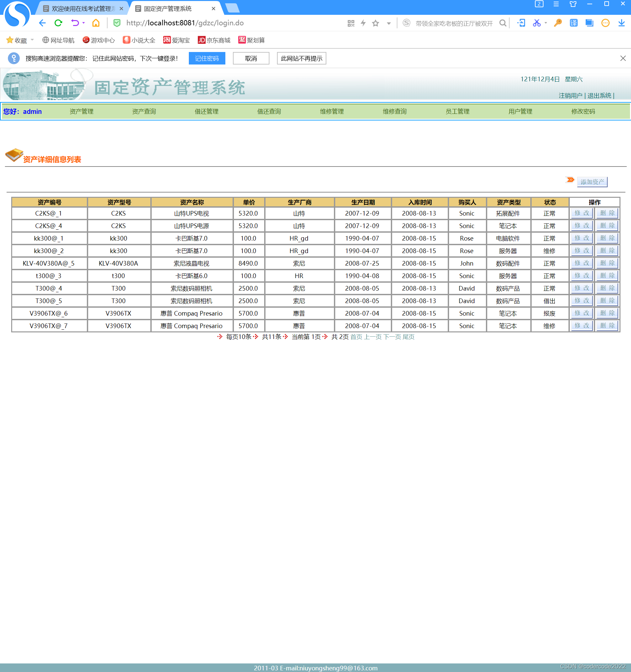Go to 尾页 in pagination
Image resolution: width=631 pixels, height=672 pixels.
408,337
